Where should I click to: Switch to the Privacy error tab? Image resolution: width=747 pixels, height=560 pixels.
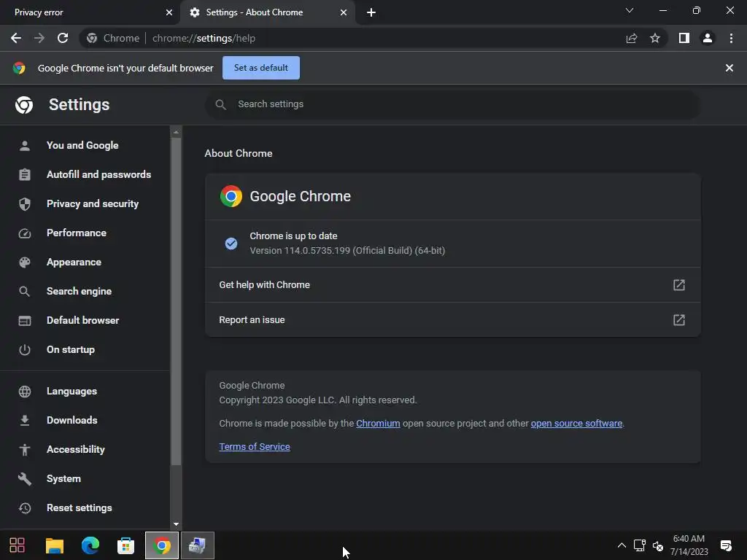[90, 12]
